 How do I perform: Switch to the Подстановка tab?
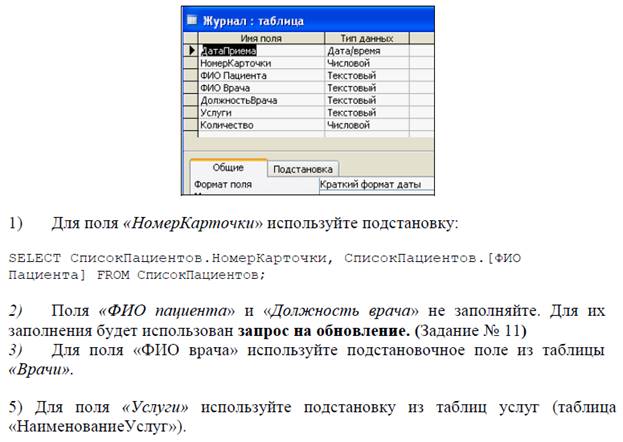click(303, 169)
